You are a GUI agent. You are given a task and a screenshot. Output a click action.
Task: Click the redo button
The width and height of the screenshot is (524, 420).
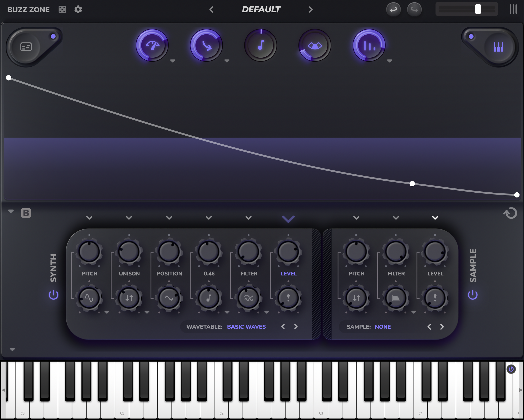click(414, 9)
